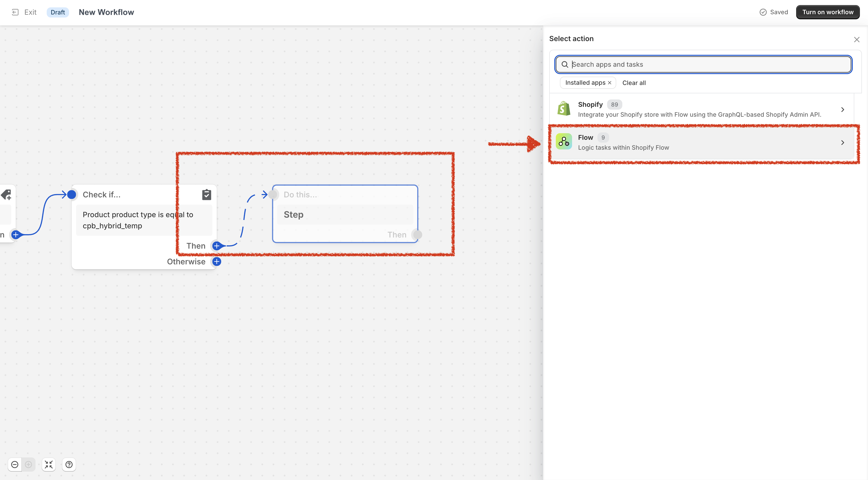Click the Step placeholder text

click(x=293, y=215)
